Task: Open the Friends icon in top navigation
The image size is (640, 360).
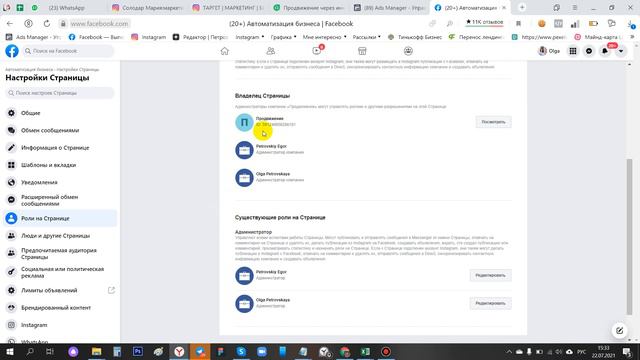Action: [270, 51]
